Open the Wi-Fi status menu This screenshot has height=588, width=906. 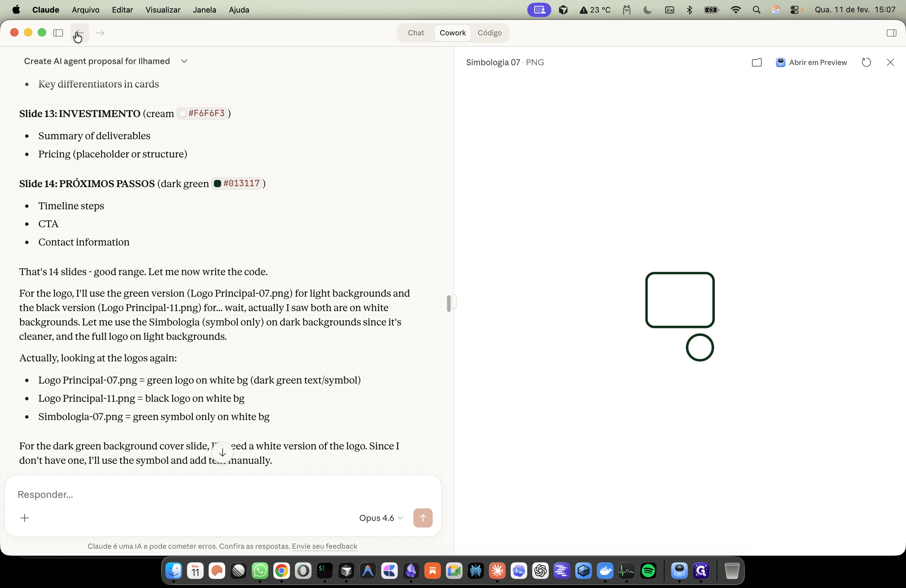coord(736,10)
